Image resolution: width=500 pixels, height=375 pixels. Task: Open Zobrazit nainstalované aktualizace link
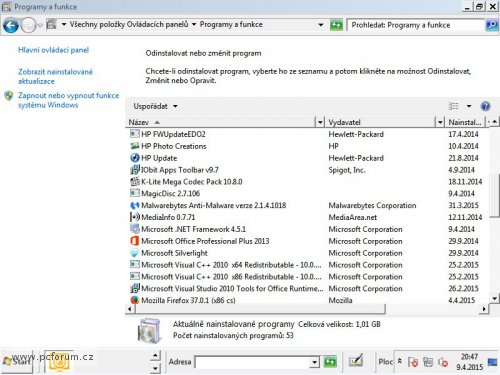55,76
